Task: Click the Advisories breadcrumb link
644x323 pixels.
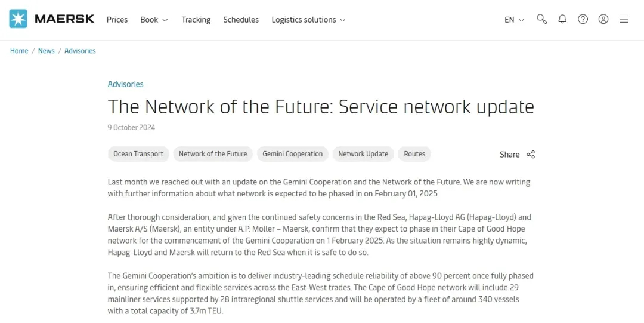Action: [x=80, y=51]
